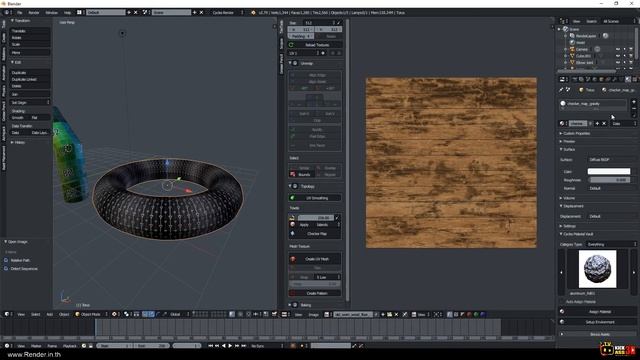Toggle the Relative Path checkbox
The image size is (640, 360).
6,260
